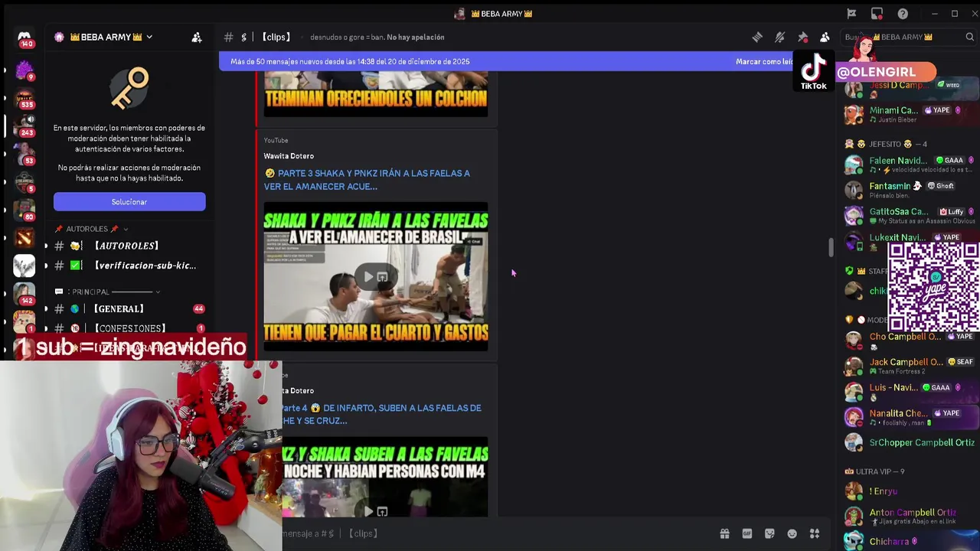This screenshot has width=980, height=551.
Task: Open the BEBA ARMY server dropdown
Action: 149,37
